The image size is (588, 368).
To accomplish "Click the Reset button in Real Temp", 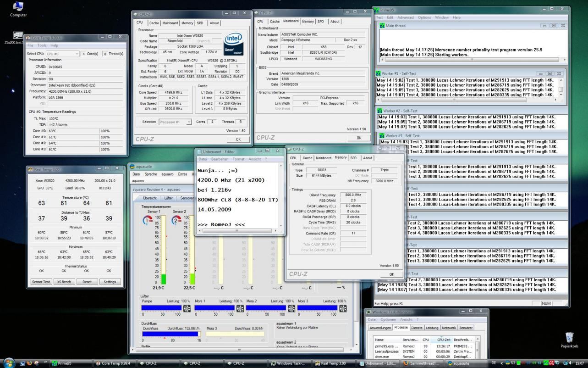I will point(87,282).
